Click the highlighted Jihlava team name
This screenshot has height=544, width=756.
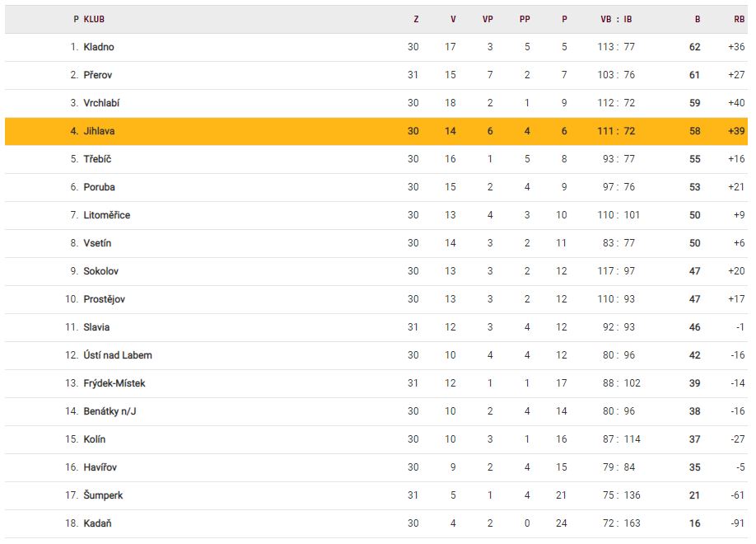(100, 131)
